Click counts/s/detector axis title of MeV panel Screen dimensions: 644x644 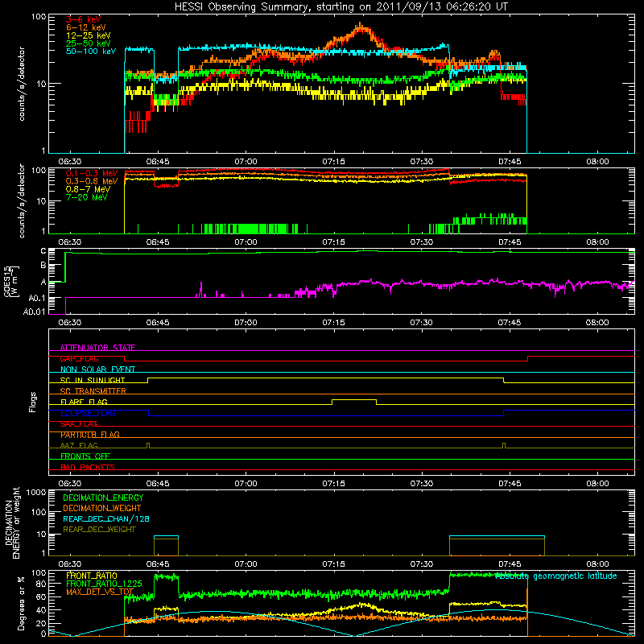[x=22, y=200]
